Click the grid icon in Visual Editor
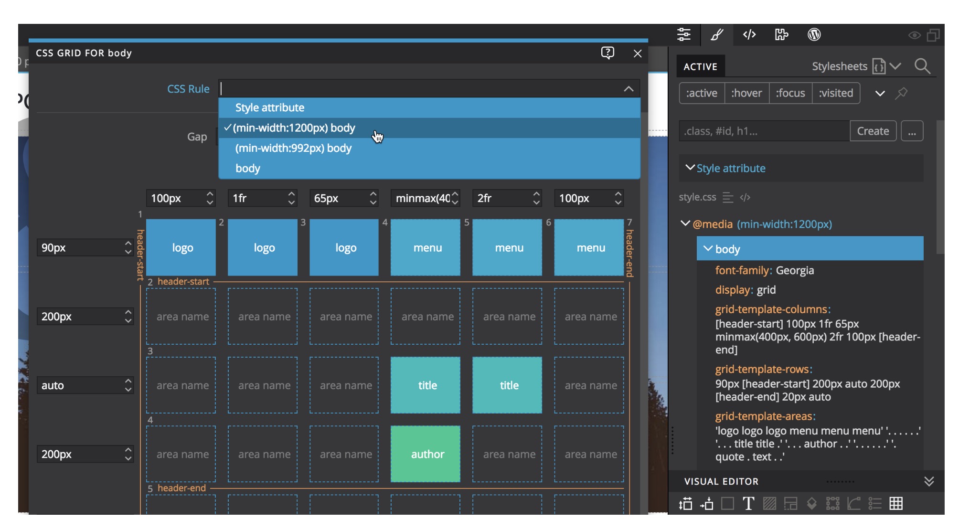 coord(896,503)
